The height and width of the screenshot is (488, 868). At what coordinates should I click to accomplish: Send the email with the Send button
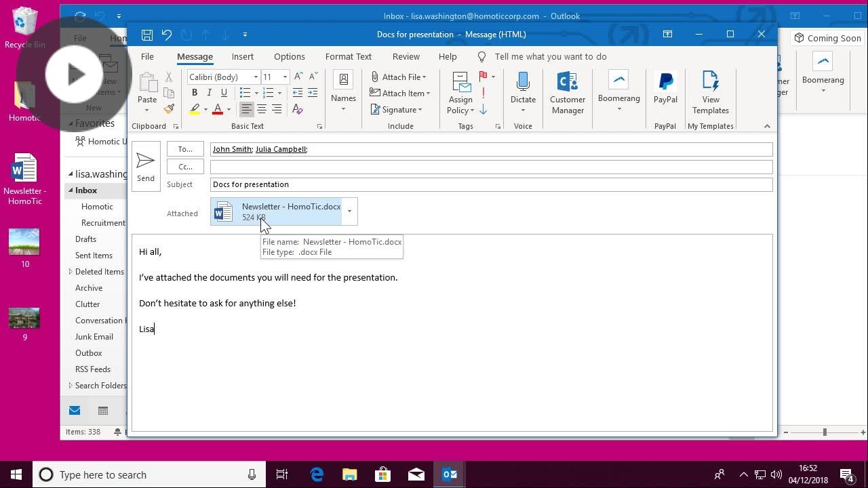point(146,166)
